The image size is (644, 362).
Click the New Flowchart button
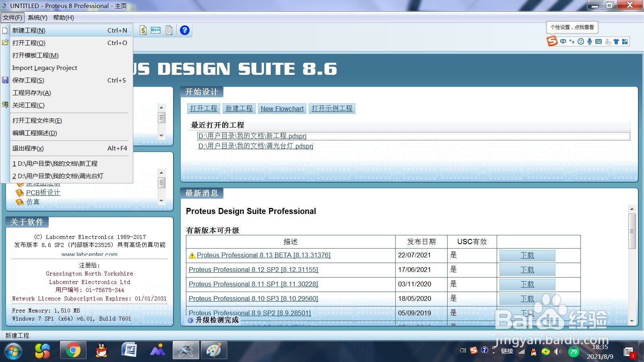pyautogui.click(x=282, y=109)
